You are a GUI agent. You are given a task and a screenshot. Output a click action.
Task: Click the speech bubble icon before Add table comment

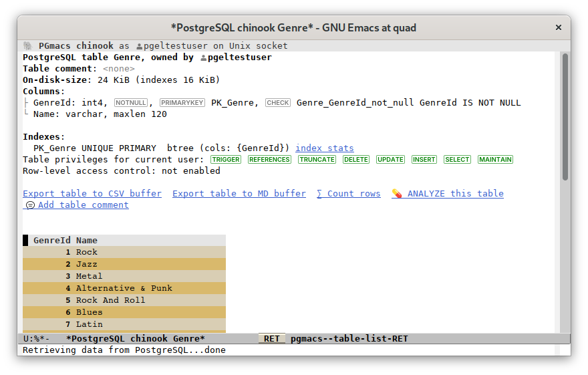tap(30, 205)
